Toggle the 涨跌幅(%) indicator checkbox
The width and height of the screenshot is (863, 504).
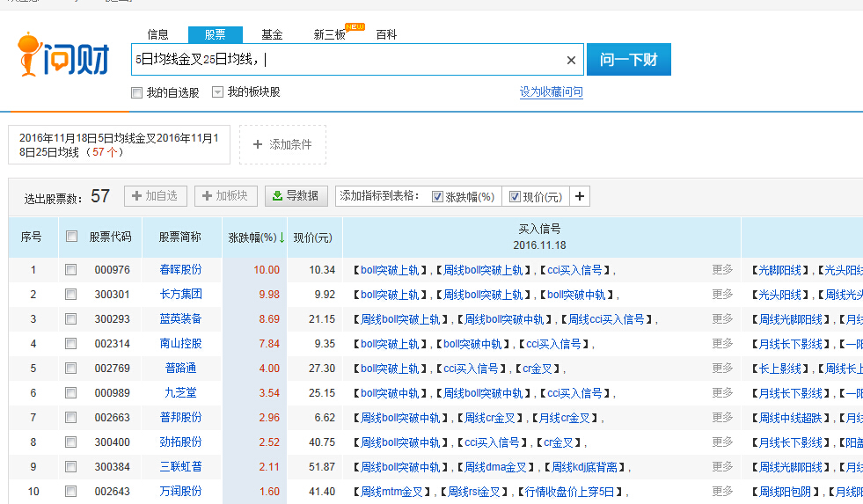[437, 197]
